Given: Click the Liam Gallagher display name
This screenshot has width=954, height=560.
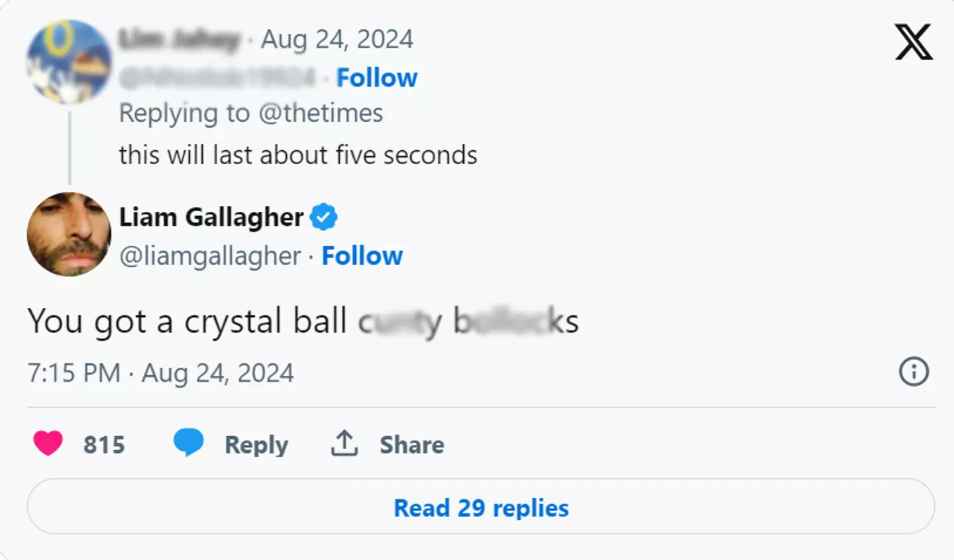Looking at the screenshot, I should 211,217.
